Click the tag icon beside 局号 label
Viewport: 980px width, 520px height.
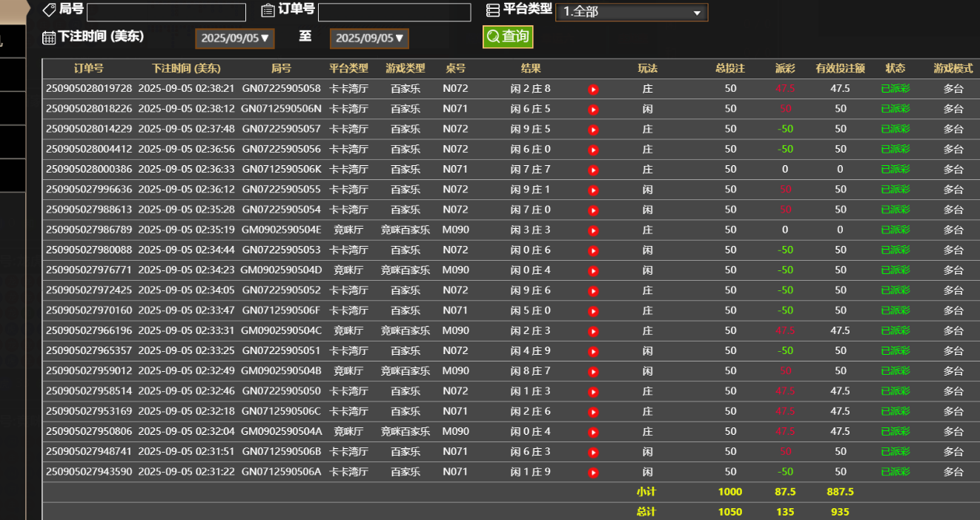click(x=50, y=10)
